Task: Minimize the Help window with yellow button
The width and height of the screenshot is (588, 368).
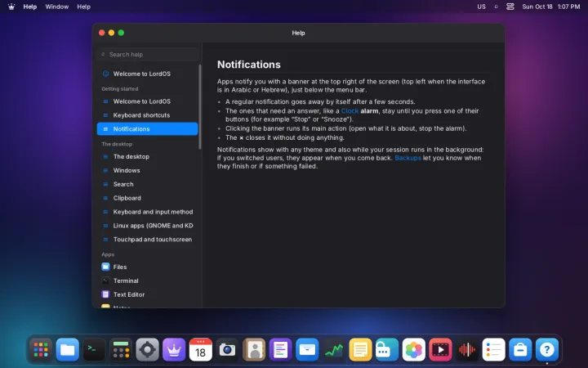Action: point(111,33)
